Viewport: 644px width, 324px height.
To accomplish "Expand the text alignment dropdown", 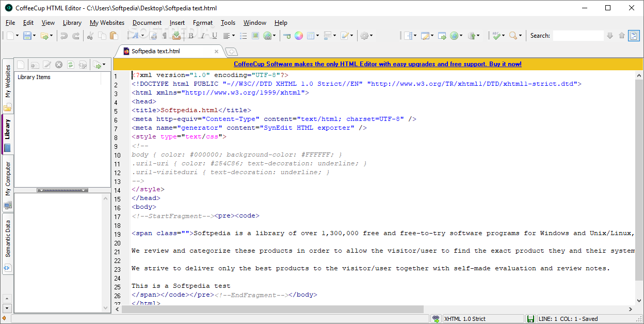I will (233, 36).
